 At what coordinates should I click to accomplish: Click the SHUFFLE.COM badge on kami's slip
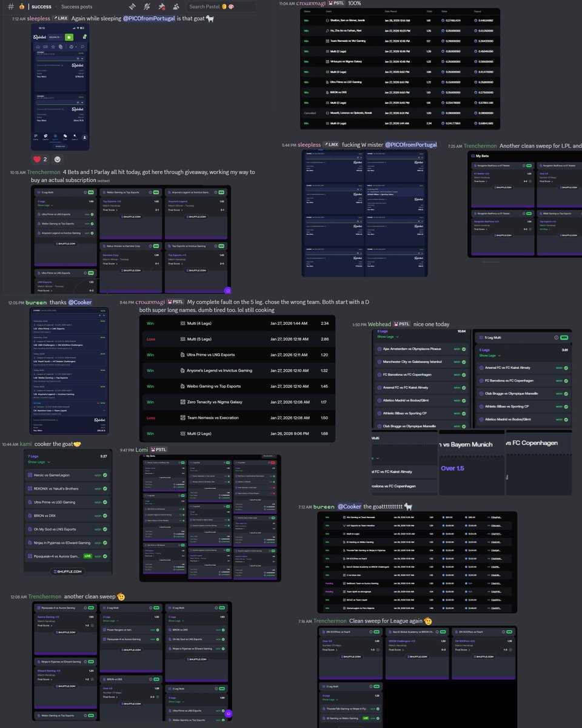67,571
